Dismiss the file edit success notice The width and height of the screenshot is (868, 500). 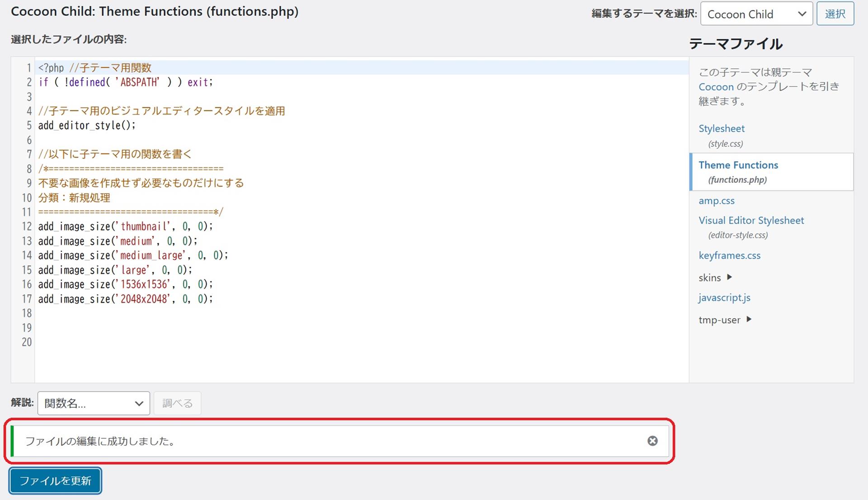pos(652,441)
